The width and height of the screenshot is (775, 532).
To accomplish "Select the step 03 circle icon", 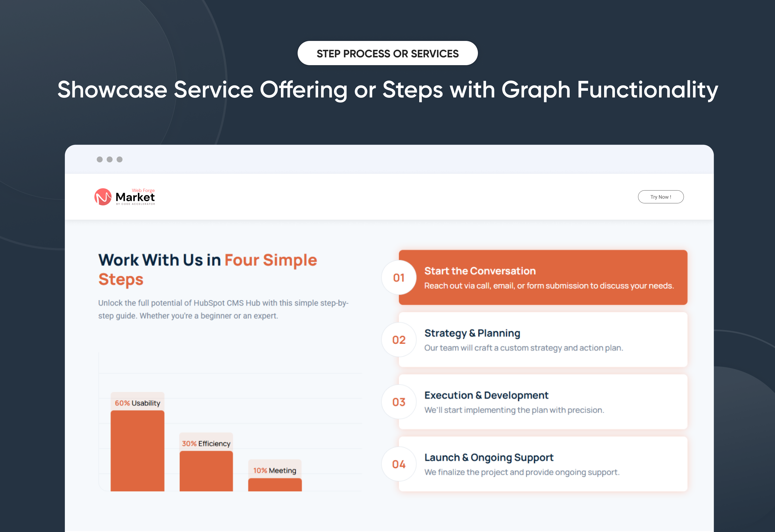I will pos(399,402).
